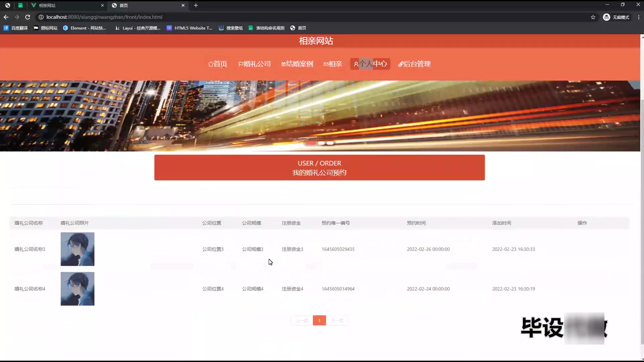Close the 首页 browser tab
Screen dimensions: 644x362
[x=183, y=5]
